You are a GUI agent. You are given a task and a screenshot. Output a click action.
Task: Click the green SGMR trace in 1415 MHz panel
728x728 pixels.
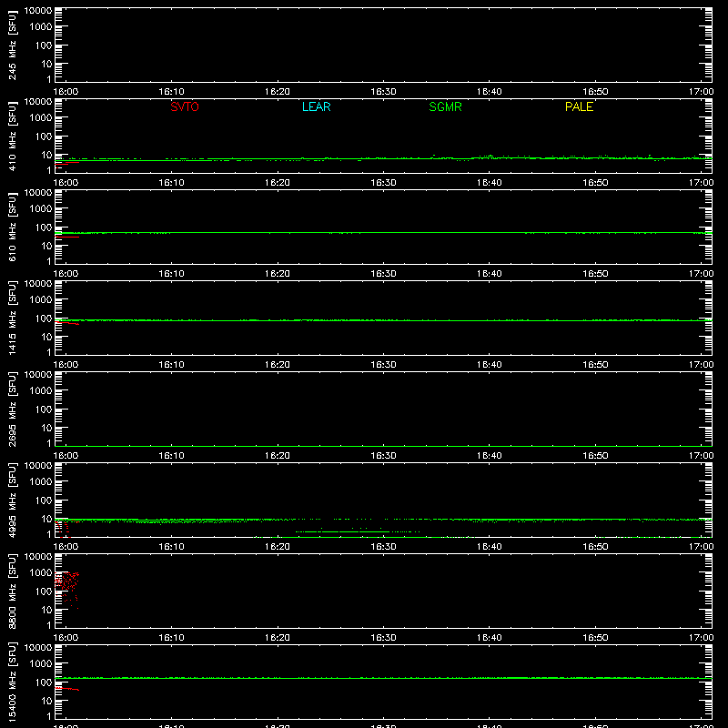tap(383, 320)
